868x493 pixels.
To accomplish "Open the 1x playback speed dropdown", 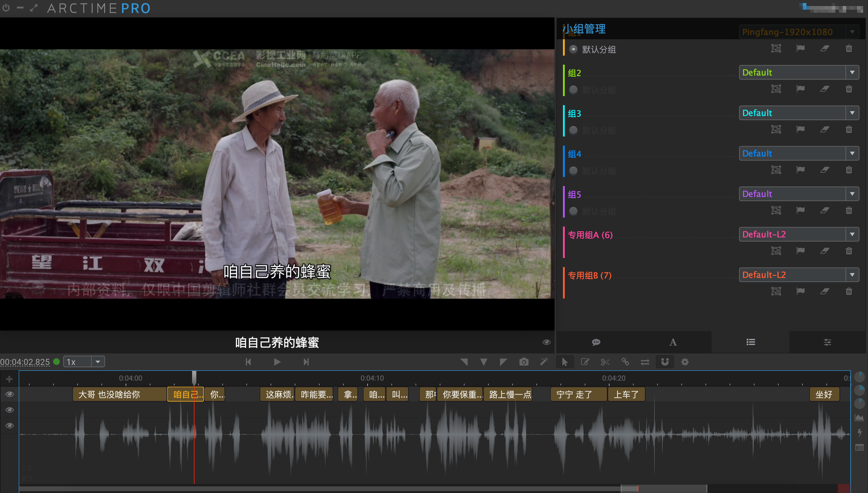I will (98, 362).
